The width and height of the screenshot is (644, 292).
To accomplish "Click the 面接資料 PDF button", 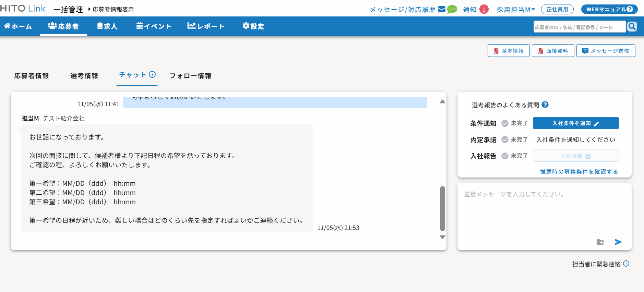I will coord(553,51).
